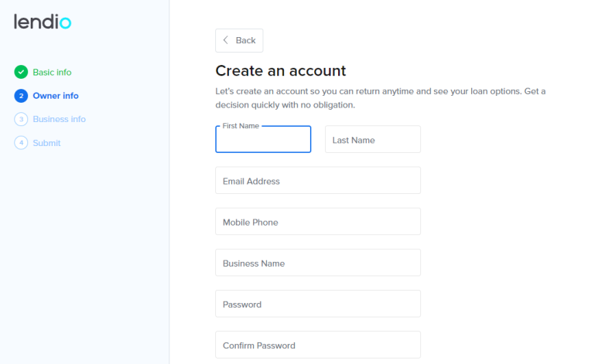Select the Email Address field

click(x=318, y=180)
